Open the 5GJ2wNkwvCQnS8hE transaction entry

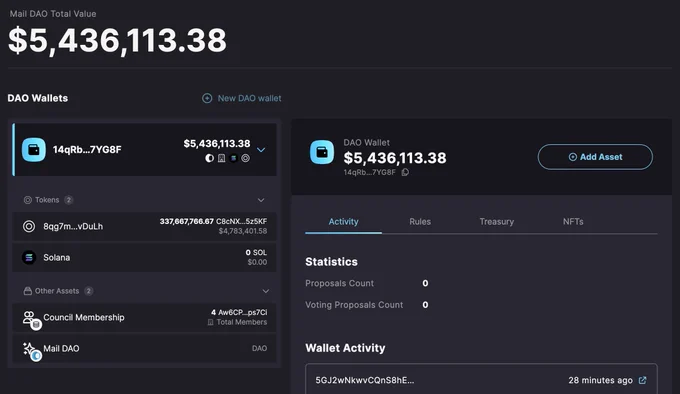(481, 379)
